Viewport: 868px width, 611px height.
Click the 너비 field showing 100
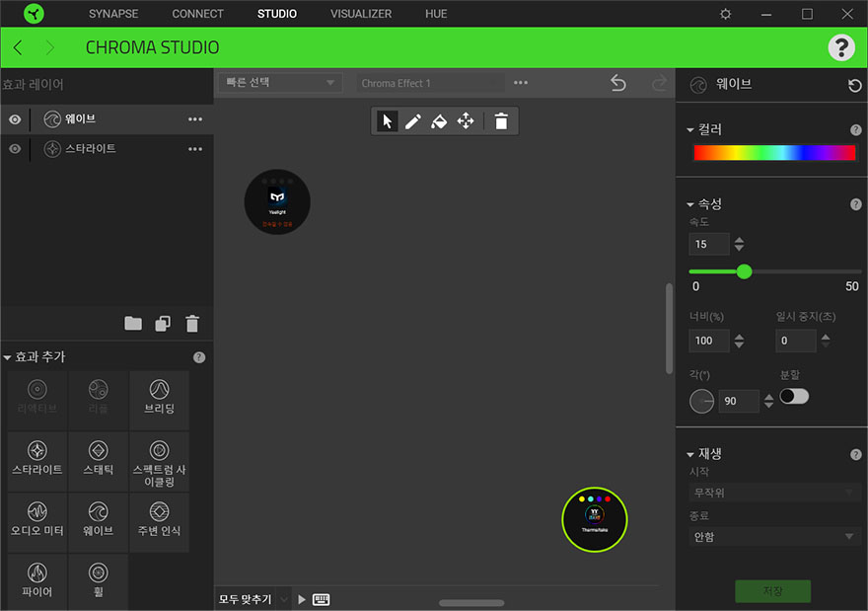(x=708, y=341)
